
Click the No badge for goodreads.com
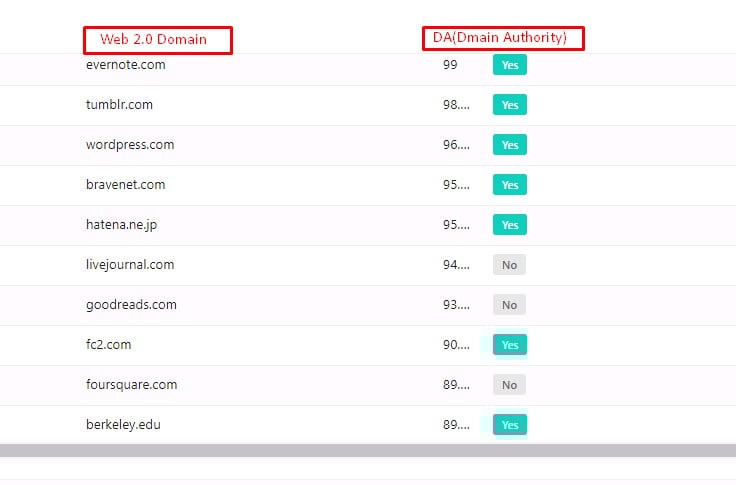tap(509, 305)
